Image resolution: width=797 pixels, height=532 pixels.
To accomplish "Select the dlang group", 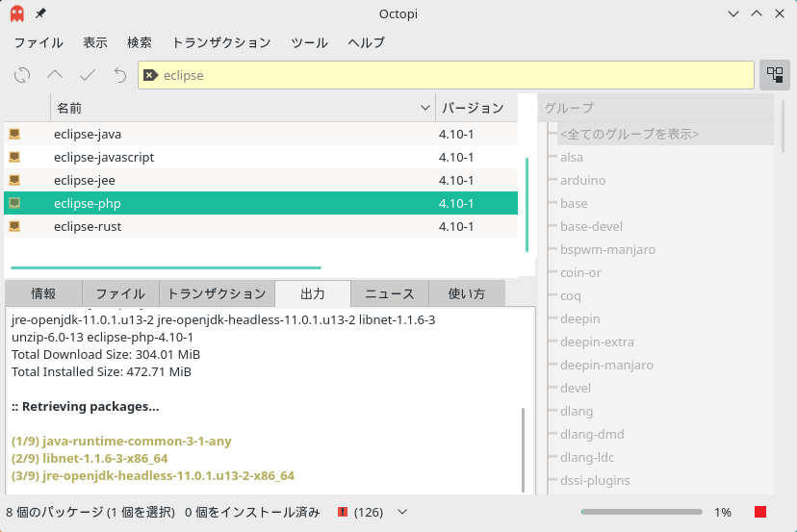I will [577, 411].
